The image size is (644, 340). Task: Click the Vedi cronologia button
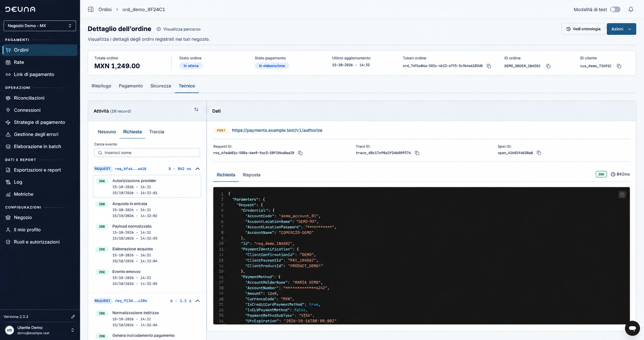click(x=583, y=29)
